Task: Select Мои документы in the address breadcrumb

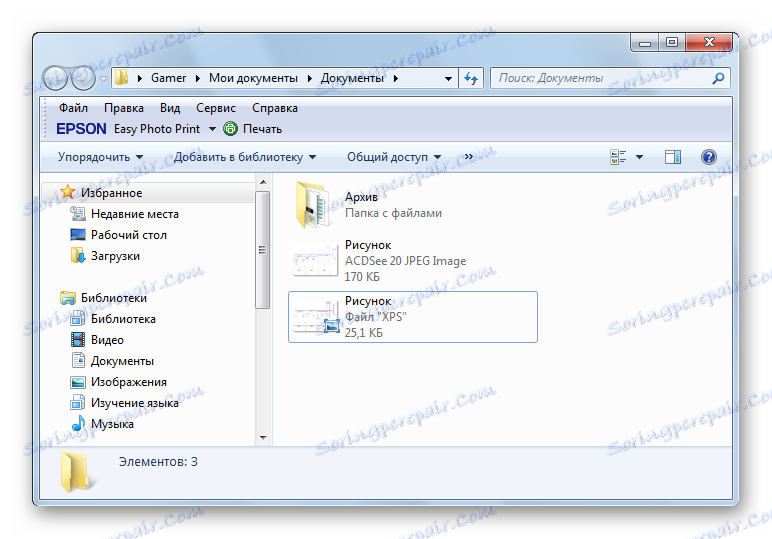Action: 253,78
